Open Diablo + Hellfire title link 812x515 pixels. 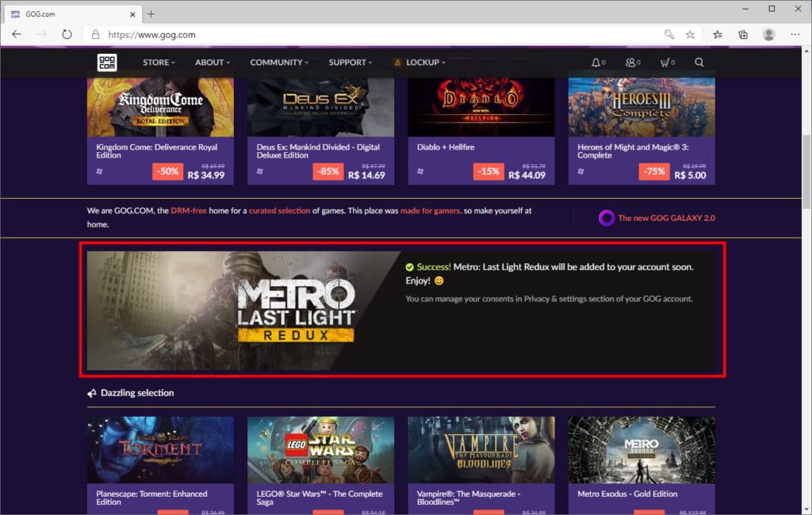446,147
